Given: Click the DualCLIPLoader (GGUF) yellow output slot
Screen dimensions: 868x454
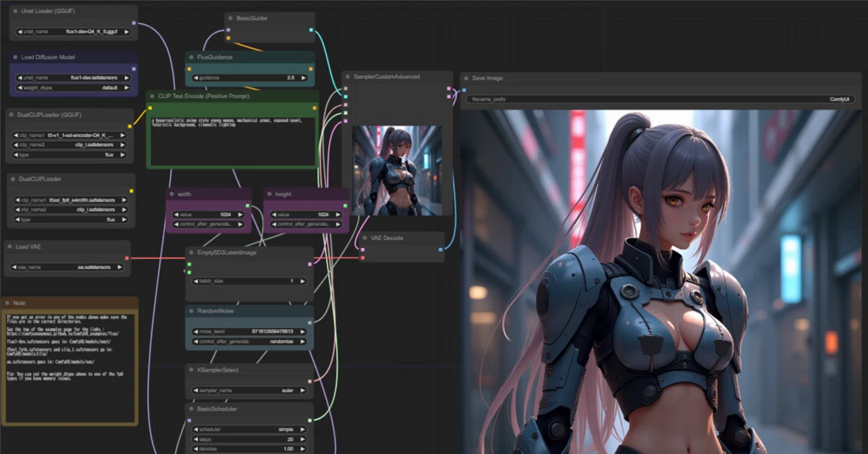Looking at the screenshot, I should click(130, 127).
